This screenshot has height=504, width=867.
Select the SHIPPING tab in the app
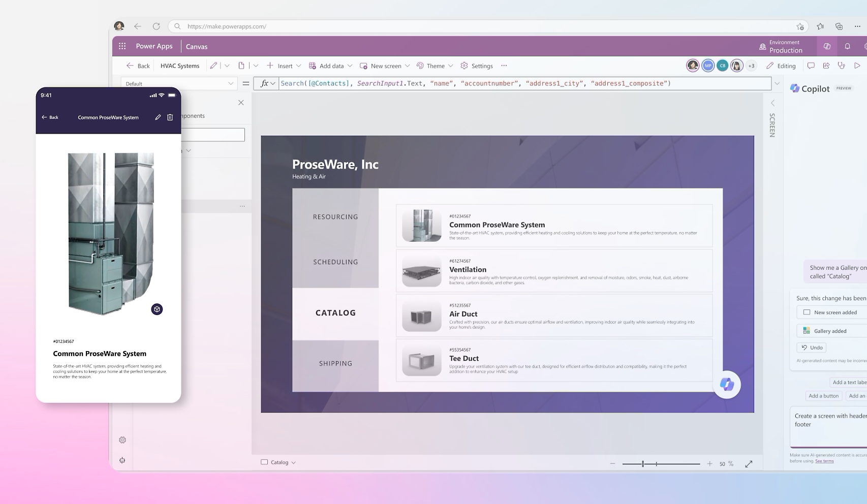tap(335, 363)
